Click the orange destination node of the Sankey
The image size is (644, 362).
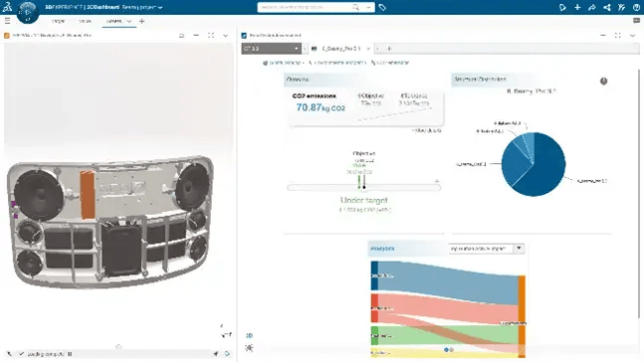tap(522, 316)
